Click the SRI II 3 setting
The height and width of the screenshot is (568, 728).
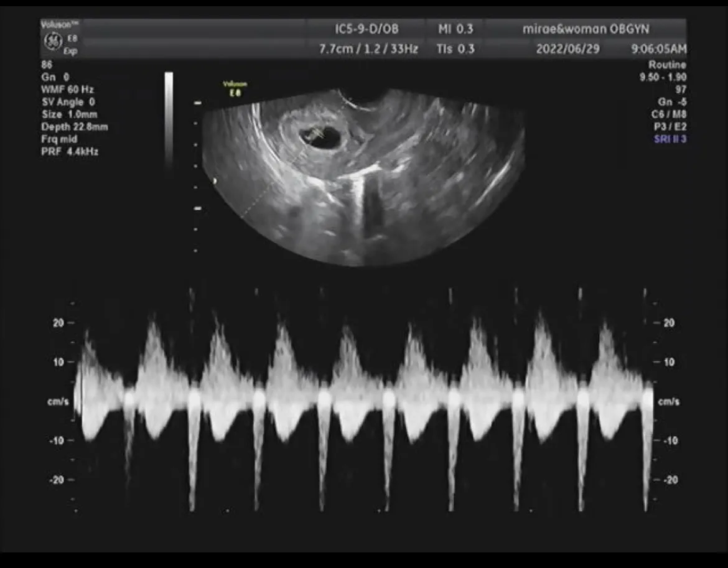670,139
